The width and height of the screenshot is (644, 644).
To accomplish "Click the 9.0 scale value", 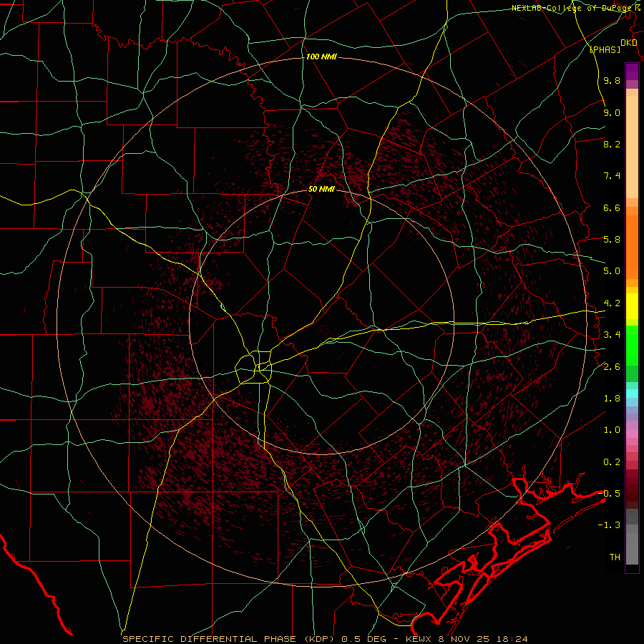I will pyautogui.click(x=612, y=112).
